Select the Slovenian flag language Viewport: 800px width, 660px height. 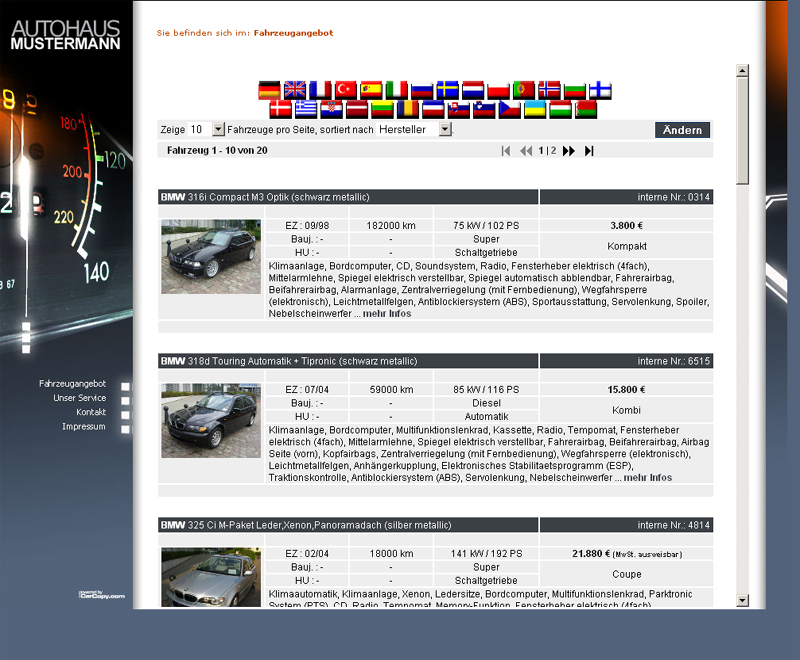(x=484, y=109)
